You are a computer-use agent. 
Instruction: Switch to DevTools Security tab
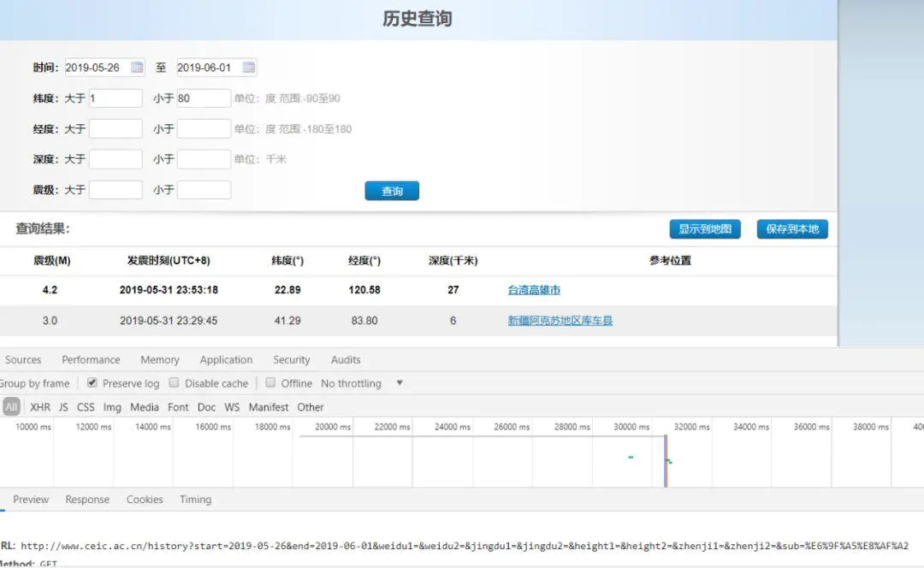pyautogui.click(x=291, y=359)
